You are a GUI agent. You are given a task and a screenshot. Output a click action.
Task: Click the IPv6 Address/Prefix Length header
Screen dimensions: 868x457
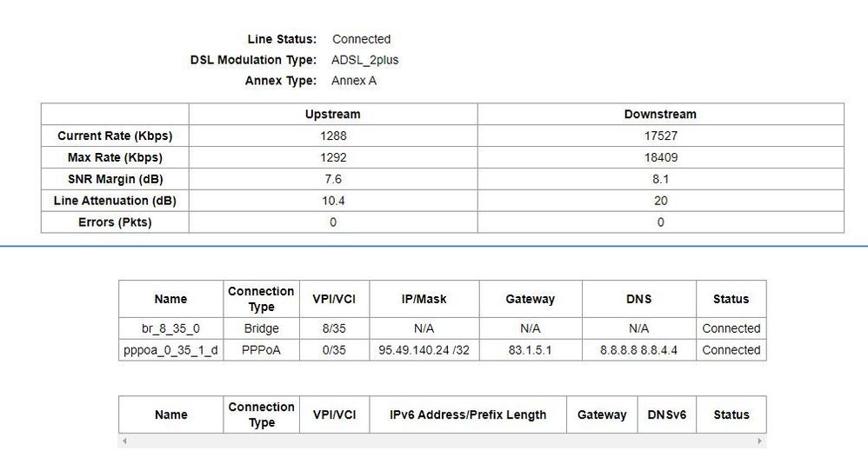[468, 414]
